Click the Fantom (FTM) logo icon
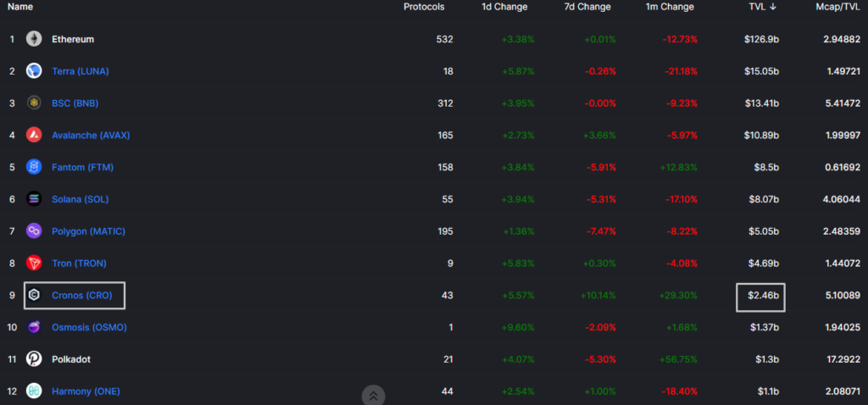Screen dimensions: 868x405 tap(34, 167)
